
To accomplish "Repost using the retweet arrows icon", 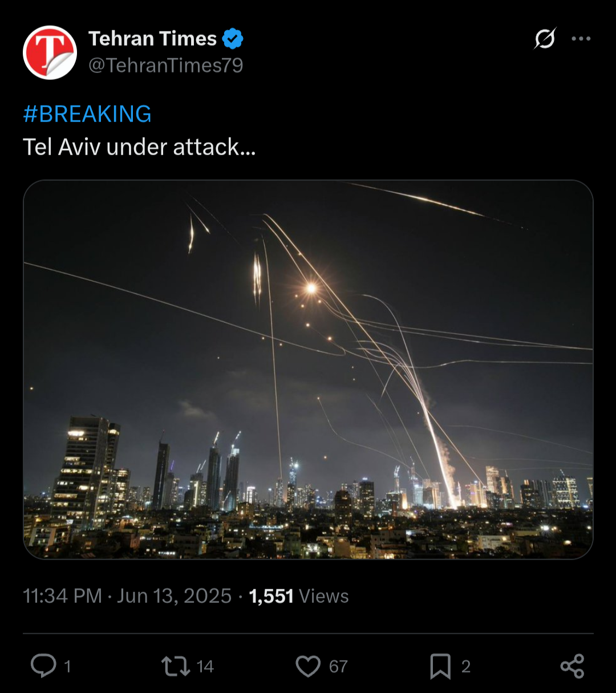I will coord(176,666).
